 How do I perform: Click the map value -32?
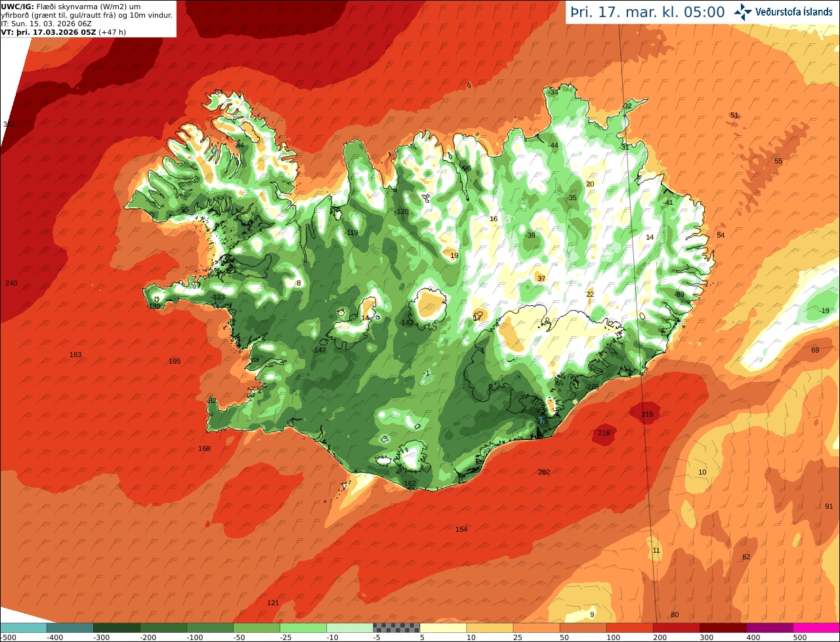[x=626, y=106]
